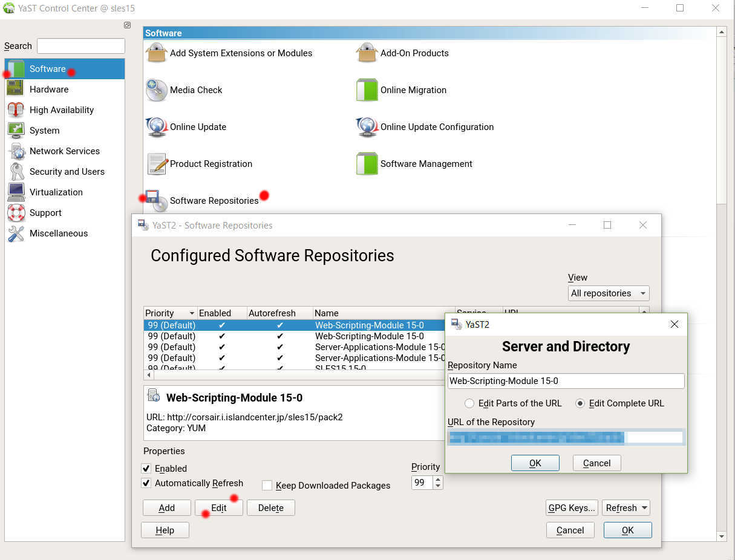The image size is (735, 560).
Task: Choose the System category icon
Action: (16, 130)
